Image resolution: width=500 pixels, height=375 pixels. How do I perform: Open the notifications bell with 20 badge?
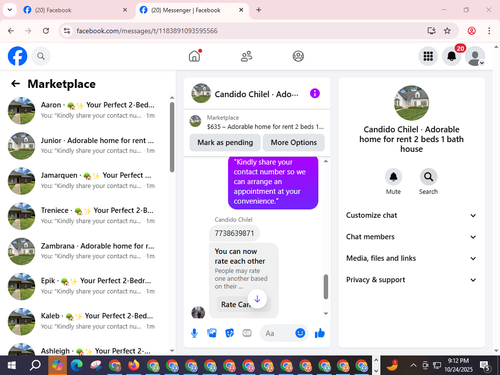pos(452,56)
